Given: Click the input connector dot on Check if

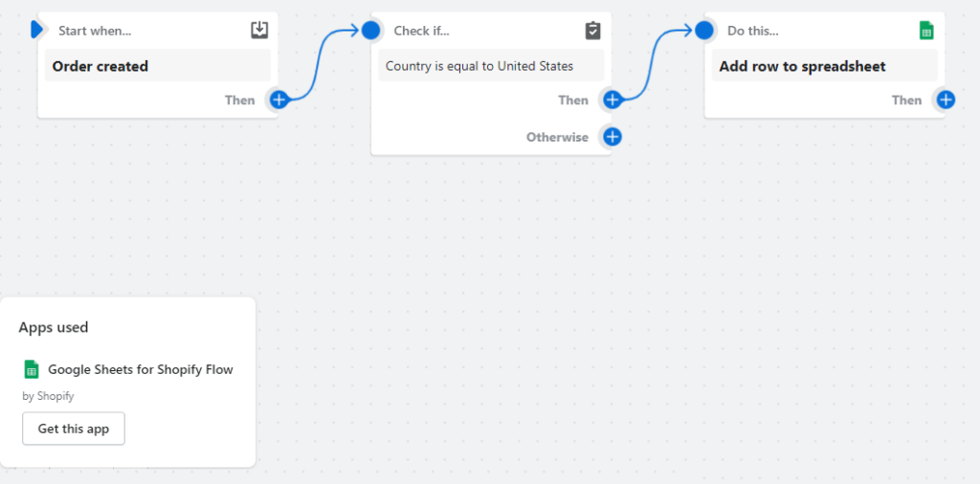Looking at the screenshot, I should (371, 31).
